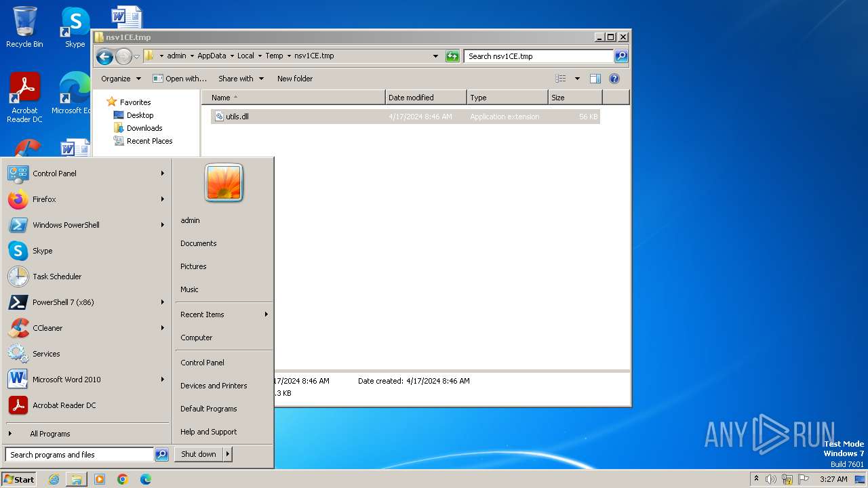
Task: Sort by Date modified column
Action: tap(426, 98)
